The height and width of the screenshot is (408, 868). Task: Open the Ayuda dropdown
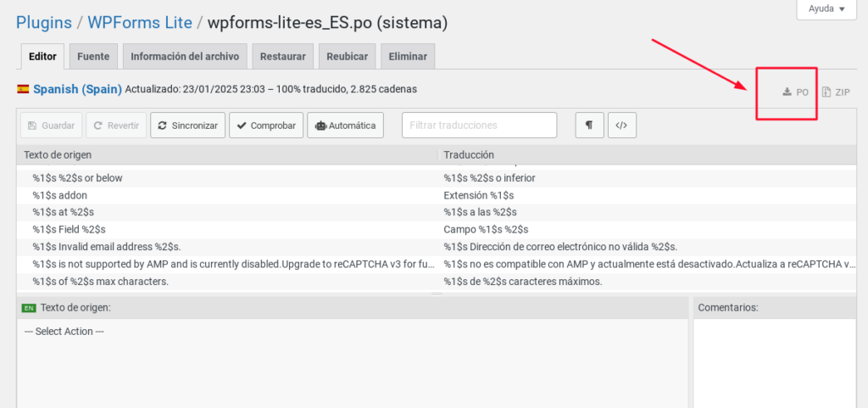(x=826, y=8)
